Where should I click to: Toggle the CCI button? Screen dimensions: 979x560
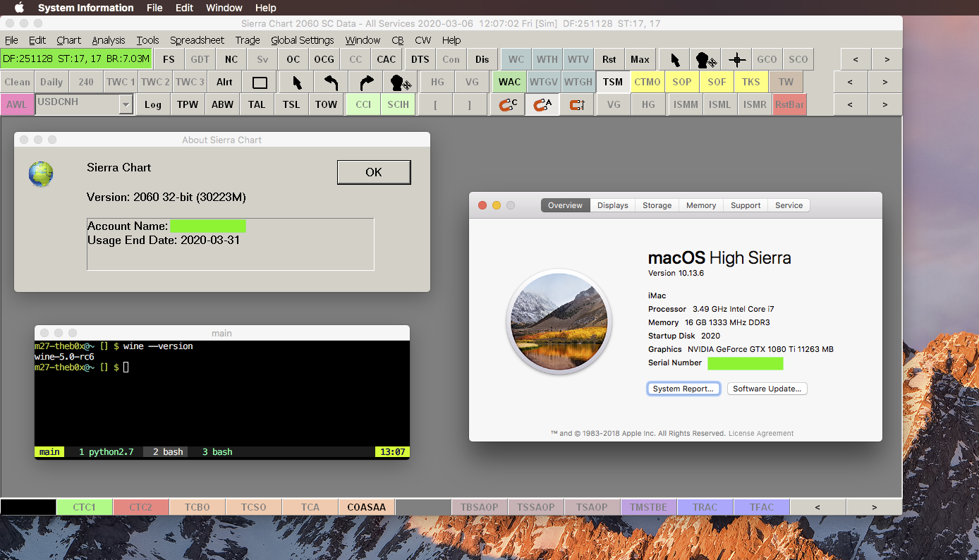tap(363, 105)
